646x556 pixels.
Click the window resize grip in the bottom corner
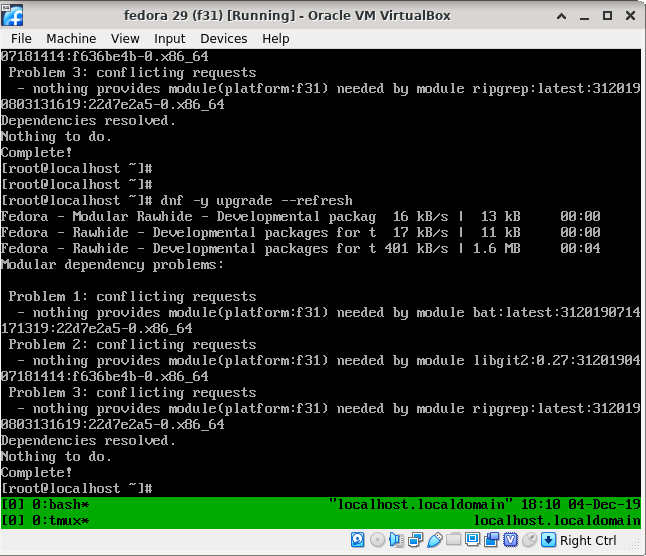point(635,545)
